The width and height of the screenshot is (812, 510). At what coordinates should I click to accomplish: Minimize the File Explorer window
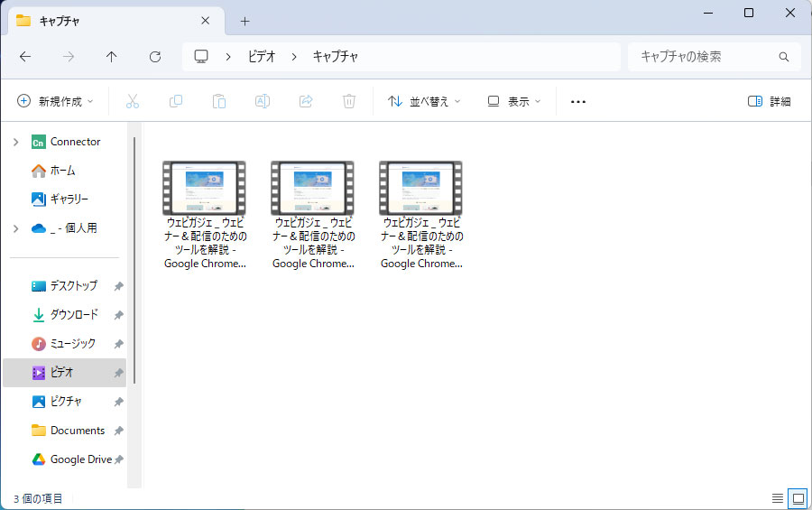[708, 13]
